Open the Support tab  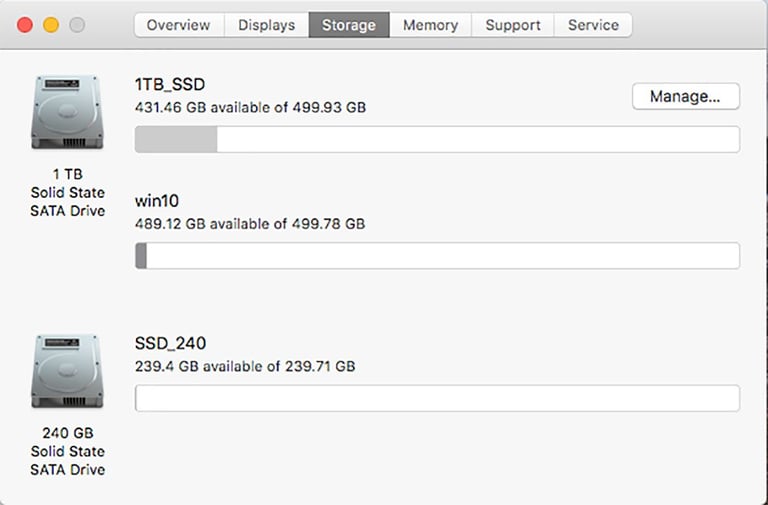click(513, 25)
